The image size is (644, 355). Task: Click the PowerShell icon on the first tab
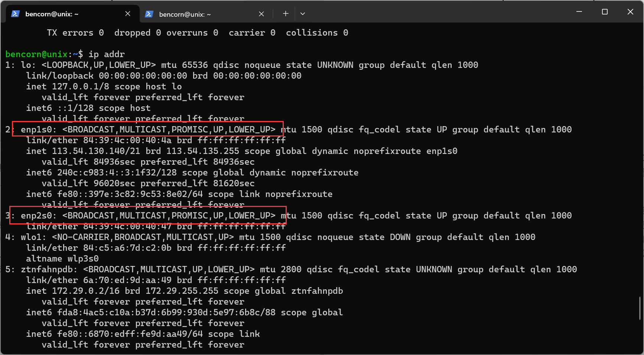tap(15, 14)
